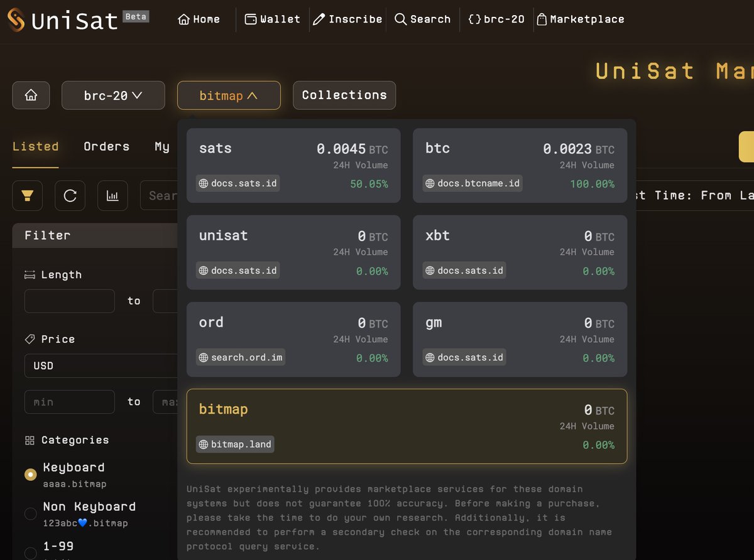The height and width of the screenshot is (560, 754).
Task: Click the UniSat logo icon
Action: coord(16,19)
